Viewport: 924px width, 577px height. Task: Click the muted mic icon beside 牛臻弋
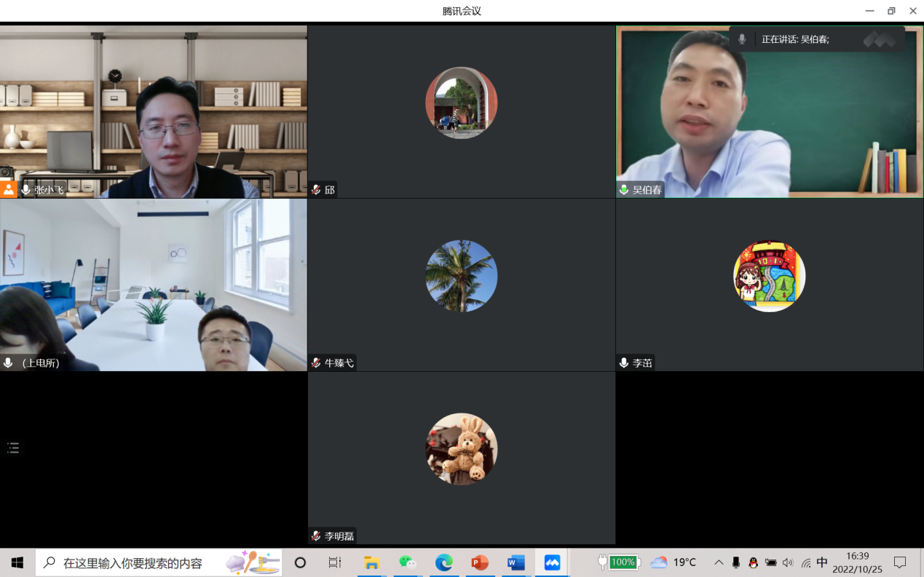(x=316, y=362)
